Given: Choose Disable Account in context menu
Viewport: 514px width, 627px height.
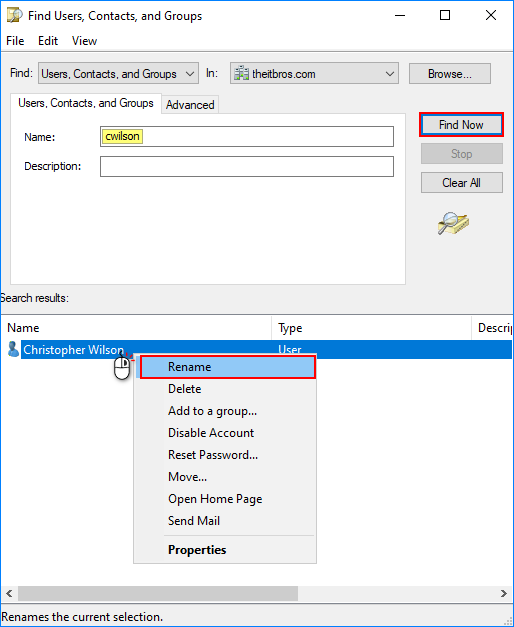Looking at the screenshot, I should click(225, 433).
